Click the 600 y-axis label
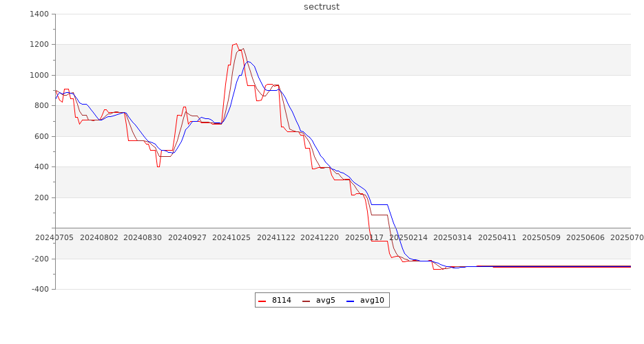This screenshot has width=644, height=344. [x=42, y=136]
